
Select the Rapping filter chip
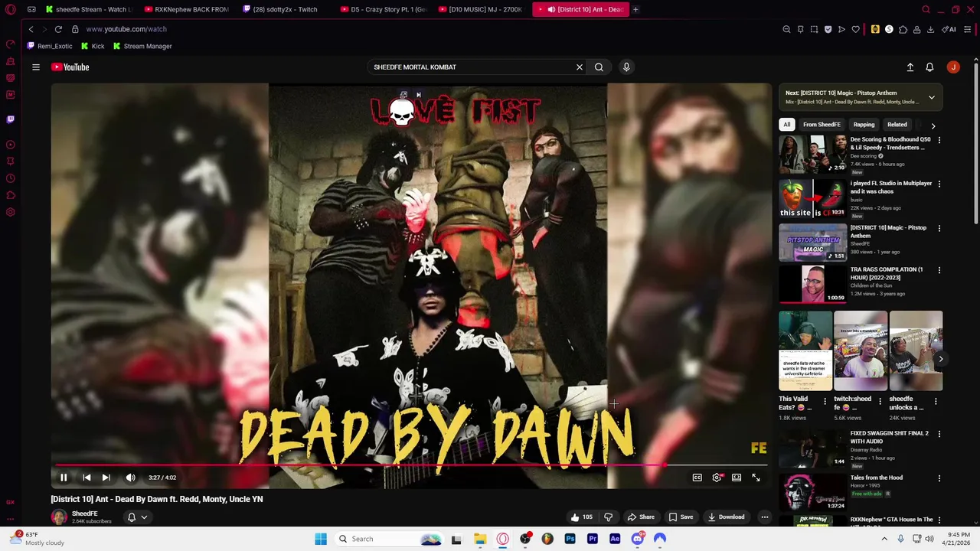864,125
